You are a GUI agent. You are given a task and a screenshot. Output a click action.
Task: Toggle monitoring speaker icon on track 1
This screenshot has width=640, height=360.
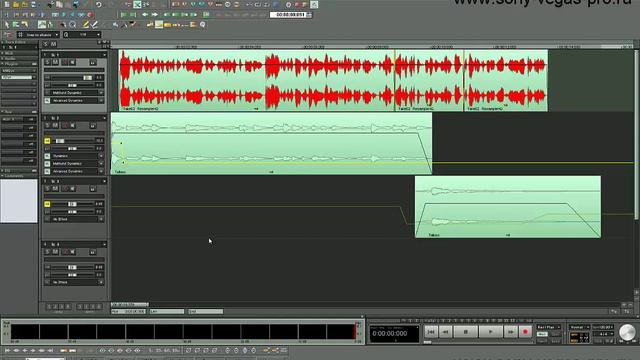click(x=72, y=62)
